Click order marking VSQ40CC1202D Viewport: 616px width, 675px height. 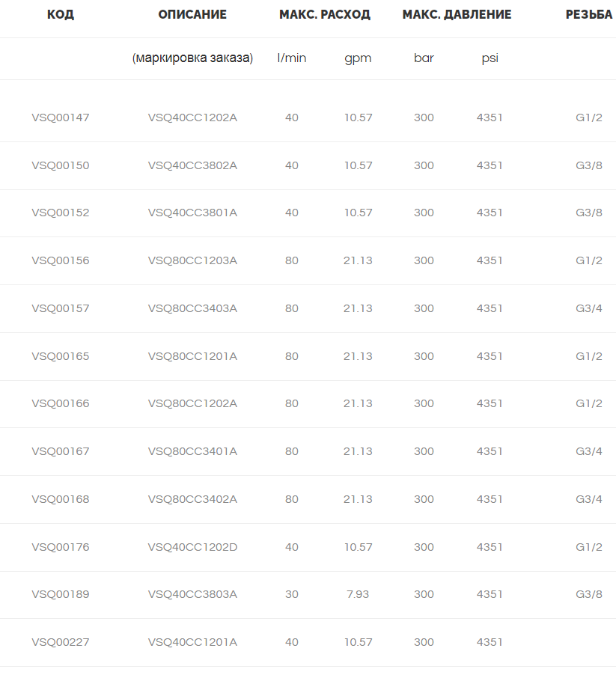click(192, 547)
